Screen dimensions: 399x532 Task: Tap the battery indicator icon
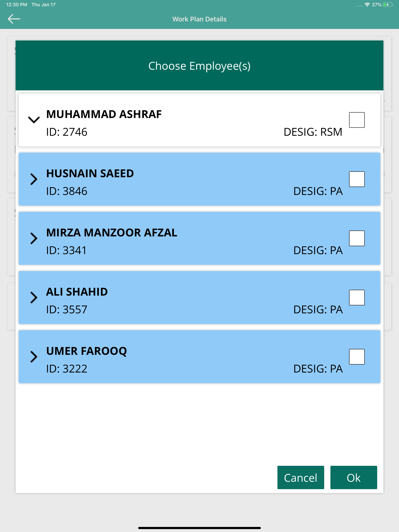pos(388,4)
